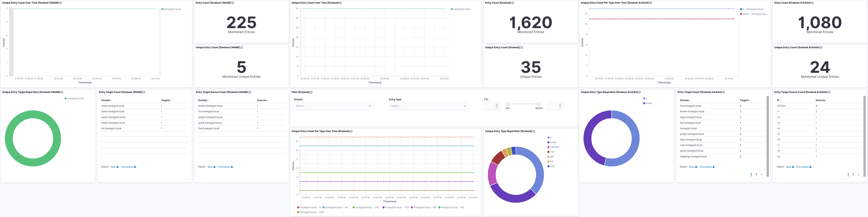The height and width of the screenshot is (217, 868).
Task: Export Formatted data from CNAME Entry Target Source Count
Action: click(x=225, y=167)
